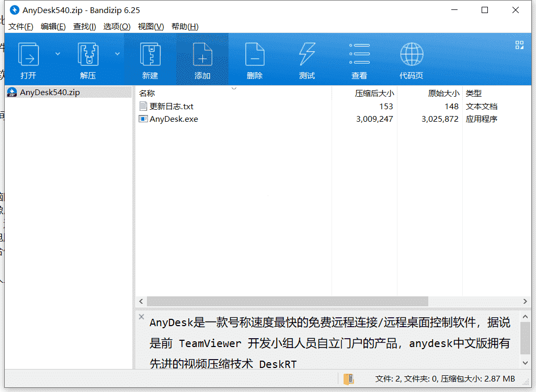Select the AnyDesk.exe file row
Screen dimensions: 536x392
pyautogui.click(x=333, y=119)
